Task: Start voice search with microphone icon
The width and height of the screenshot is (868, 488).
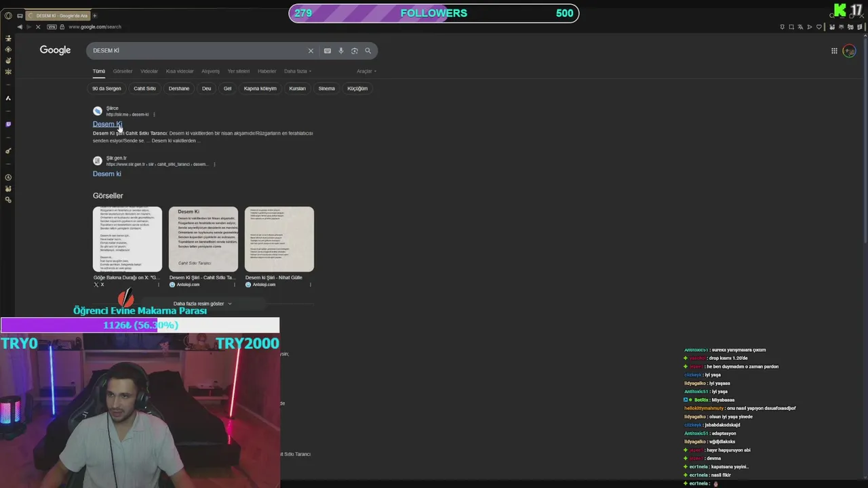Action: coord(341,51)
